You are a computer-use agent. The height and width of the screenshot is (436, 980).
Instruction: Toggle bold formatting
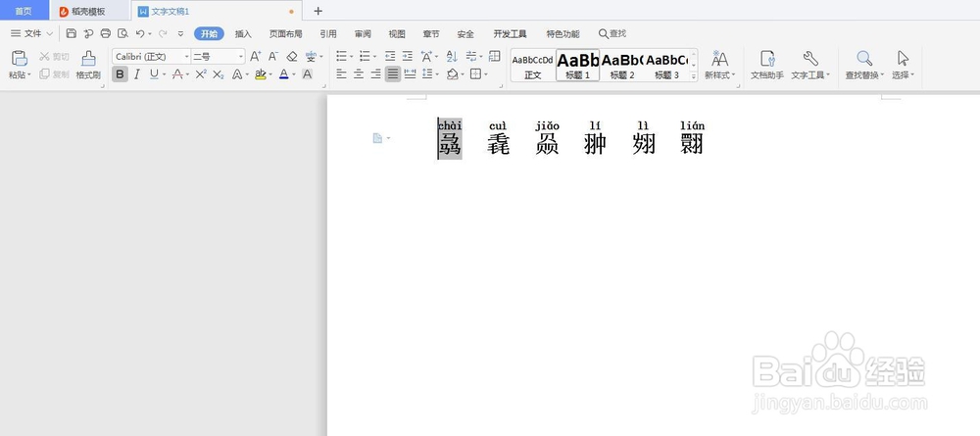coord(120,74)
